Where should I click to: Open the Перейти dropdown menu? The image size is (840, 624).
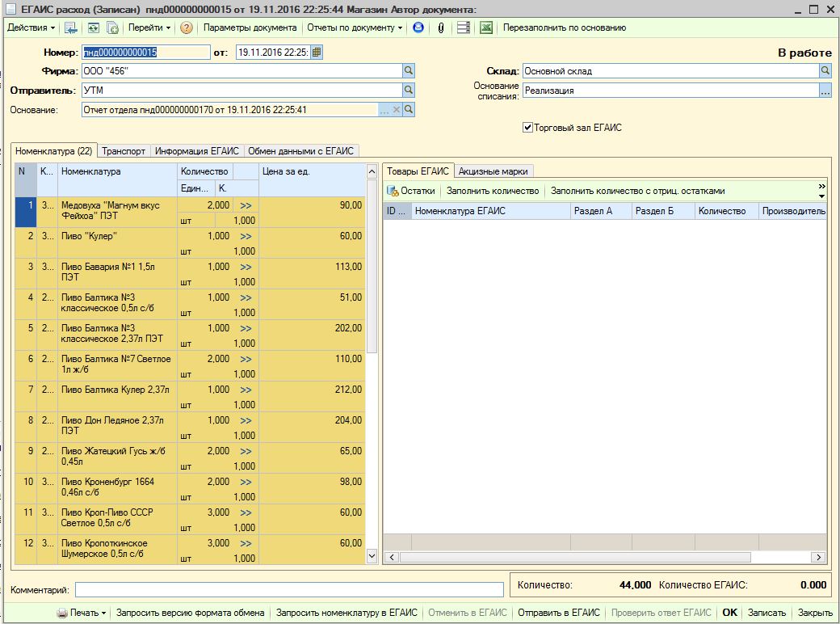point(149,27)
